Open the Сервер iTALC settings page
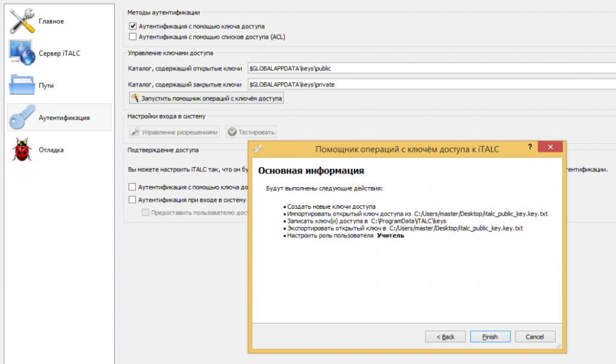616x364 pixels. point(59,54)
